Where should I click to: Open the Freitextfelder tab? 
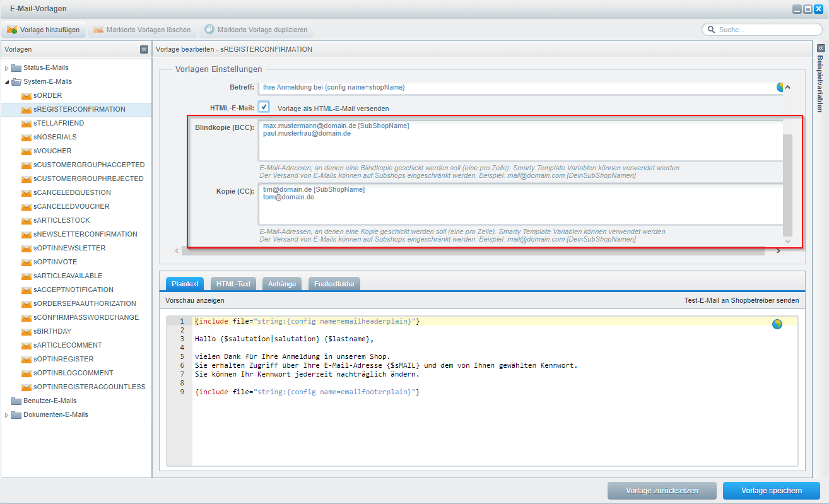point(334,284)
